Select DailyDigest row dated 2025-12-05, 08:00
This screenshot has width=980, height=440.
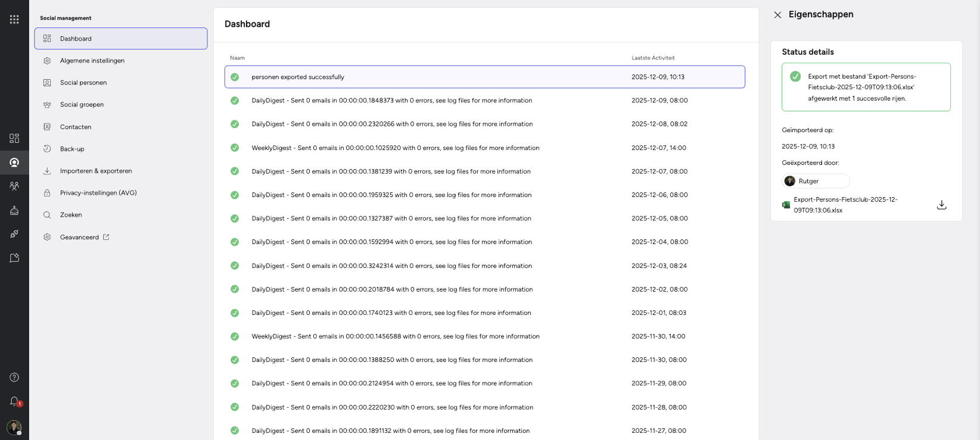tap(485, 219)
